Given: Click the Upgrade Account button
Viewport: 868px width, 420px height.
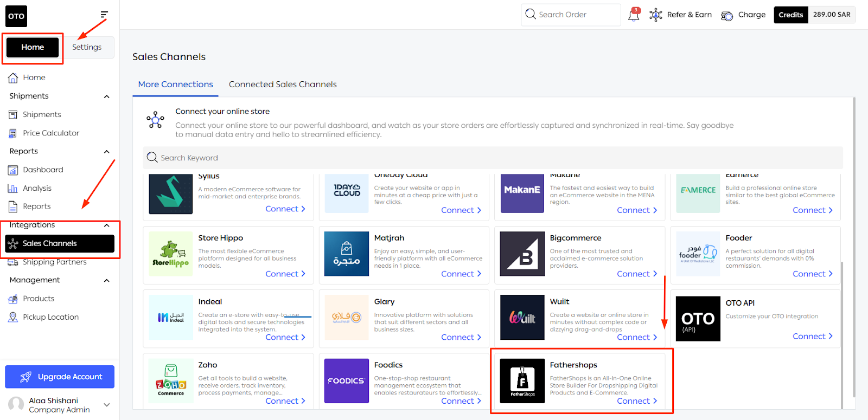Looking at the screenshot, I should point(60,377).
